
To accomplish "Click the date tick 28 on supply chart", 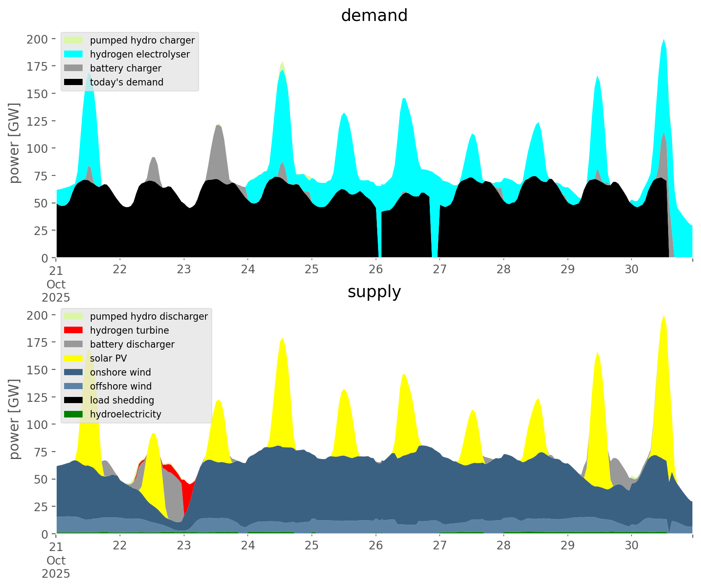I will click(503, 546).
